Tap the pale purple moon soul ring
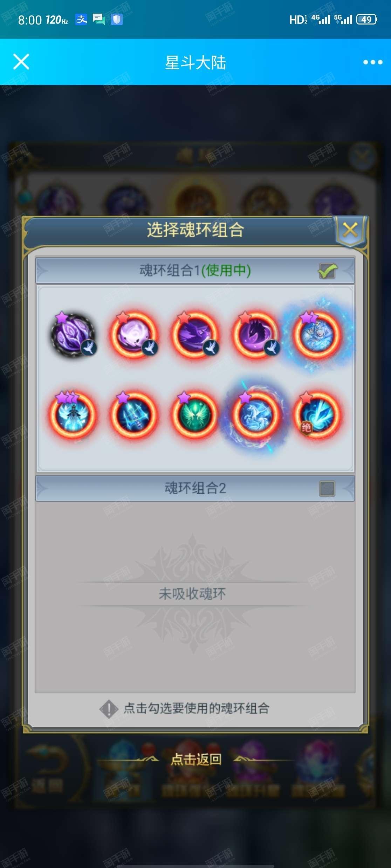 [133, 335]
